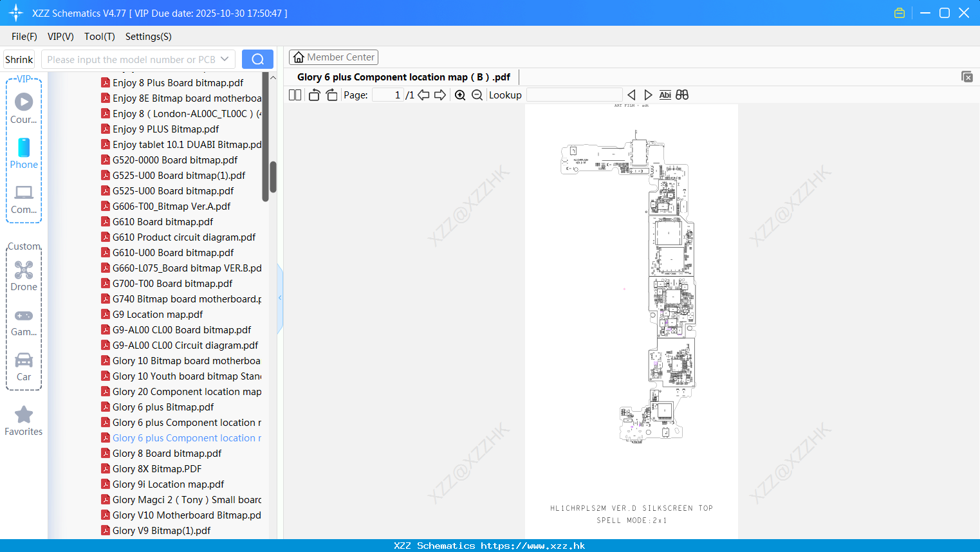
Task: Find next lookup match triangle
Action: pos(648,95)
